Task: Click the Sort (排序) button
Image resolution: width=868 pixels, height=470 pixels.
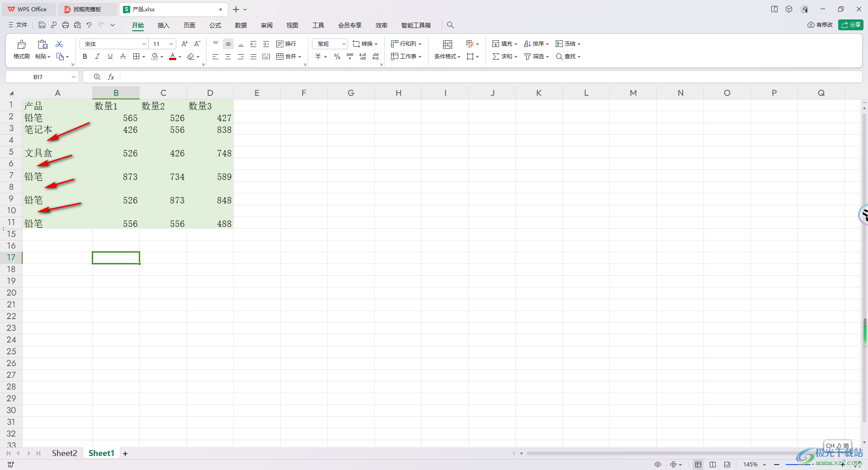Action: [x=536, y=44]
